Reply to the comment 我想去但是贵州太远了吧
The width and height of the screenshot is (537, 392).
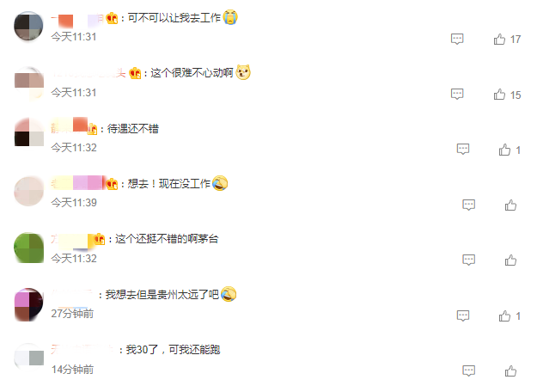(x=463, y=315)
